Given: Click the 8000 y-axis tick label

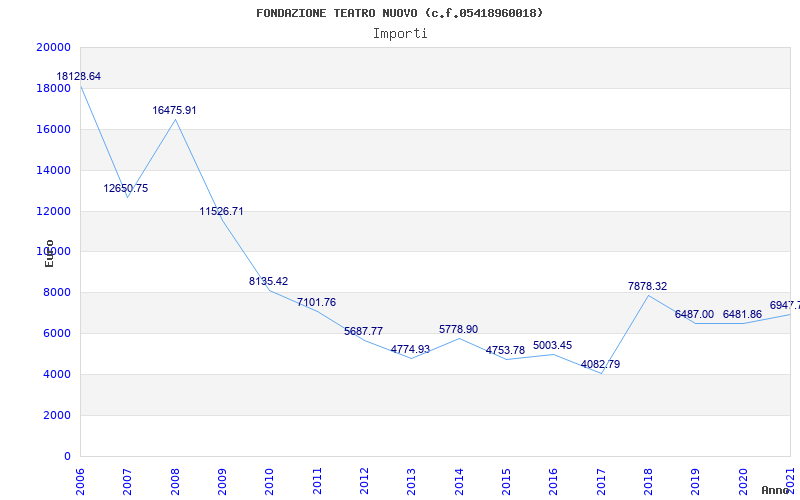Looking at the screenshot, I should pyautogui.click(x=56, y=292).
